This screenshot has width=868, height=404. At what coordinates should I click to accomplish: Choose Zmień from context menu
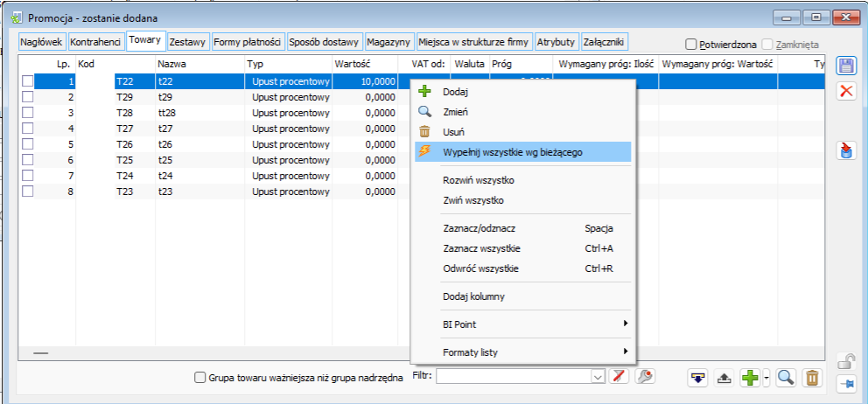tap(523, 112)
